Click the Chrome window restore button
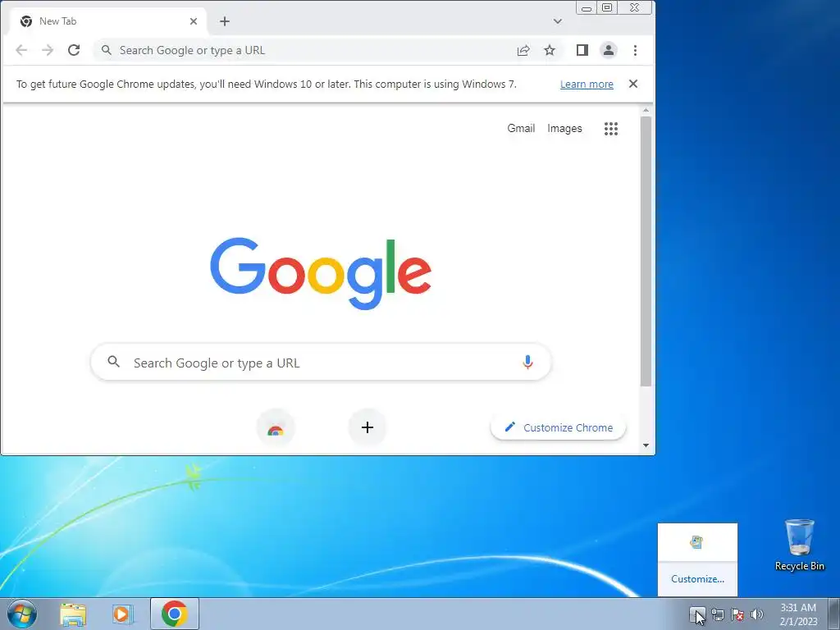The height and width of the screenshot is (630, 840). 607,7
